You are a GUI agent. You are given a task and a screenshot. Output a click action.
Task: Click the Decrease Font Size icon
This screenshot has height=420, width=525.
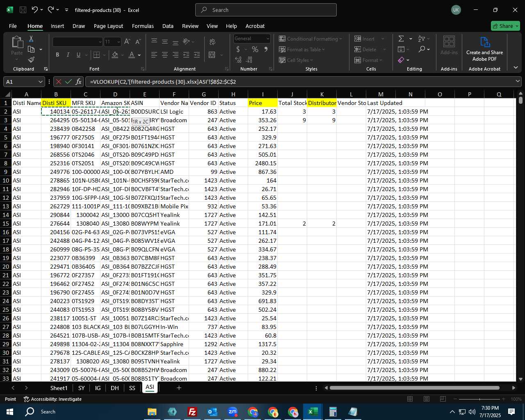click(x=138, y=41)
